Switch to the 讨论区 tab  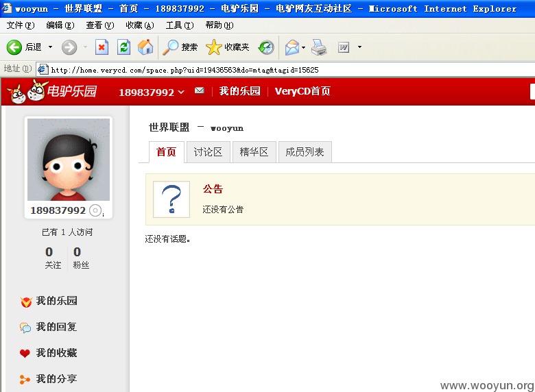[208, 152]
